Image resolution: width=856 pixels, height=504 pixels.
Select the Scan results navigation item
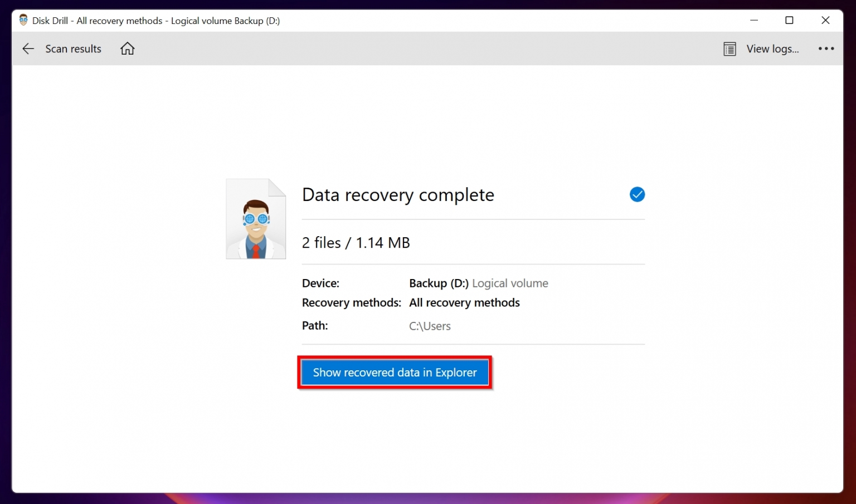point(73,48)
